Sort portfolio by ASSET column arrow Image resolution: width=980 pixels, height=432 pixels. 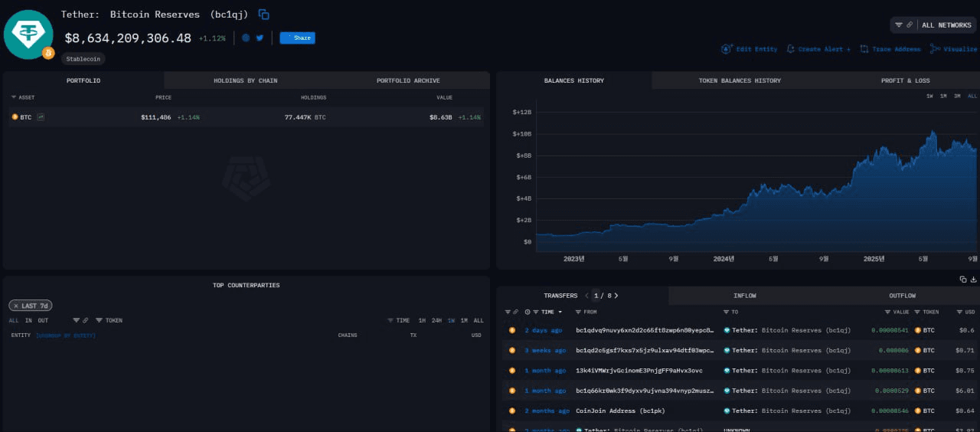click(x=14, y=97)
